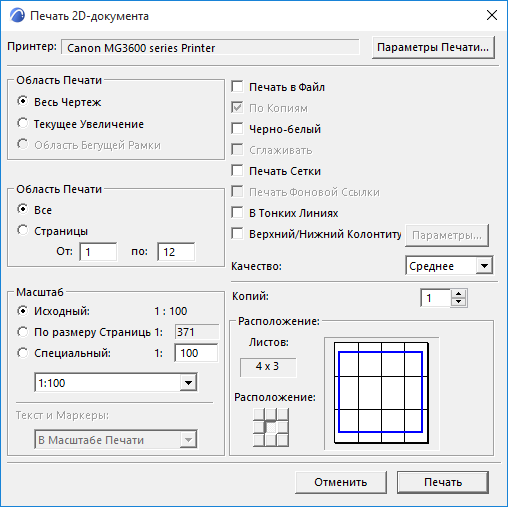Select Область Бегущей Рамки option
The image size is (508, 507).
tap(22, 144)
